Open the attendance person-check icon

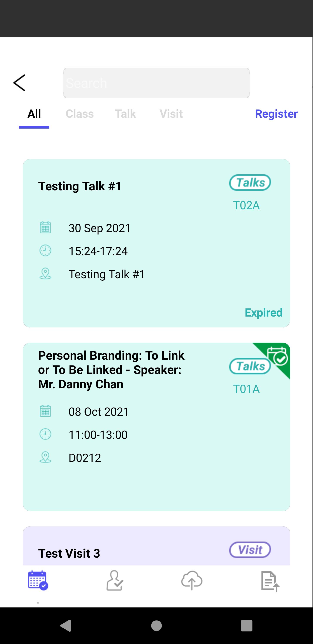click(x=115, y=580)
